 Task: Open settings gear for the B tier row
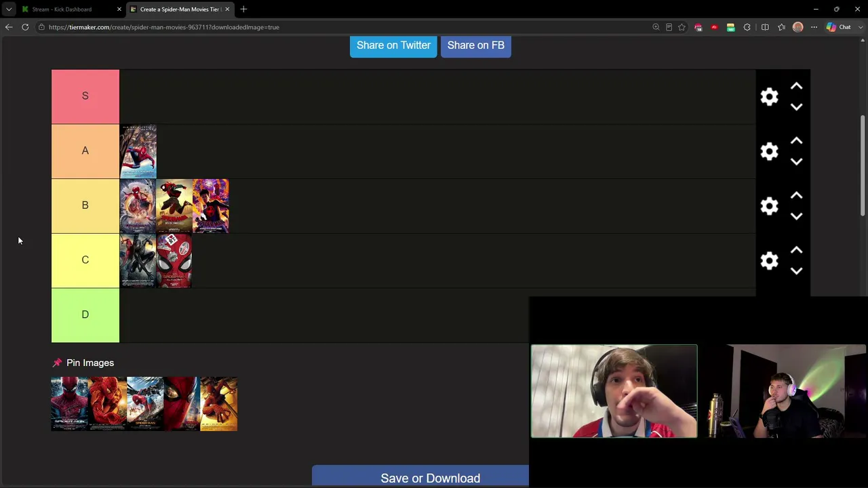(x=769, y=206)
